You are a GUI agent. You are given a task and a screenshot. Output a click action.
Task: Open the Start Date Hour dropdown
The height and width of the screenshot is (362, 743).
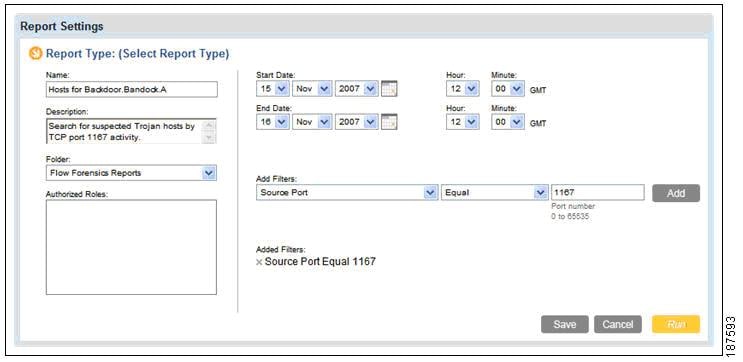pos(462,89)
